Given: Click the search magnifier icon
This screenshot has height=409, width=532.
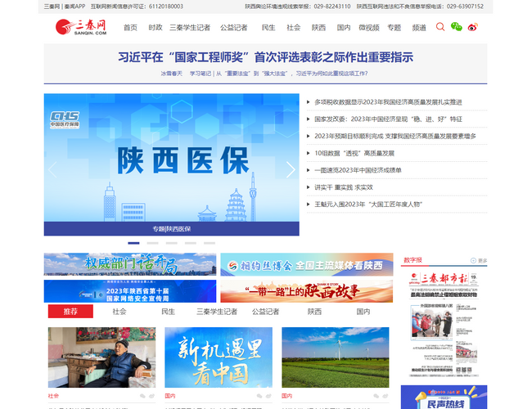Looking at the screenshot, I should [440, 27].
